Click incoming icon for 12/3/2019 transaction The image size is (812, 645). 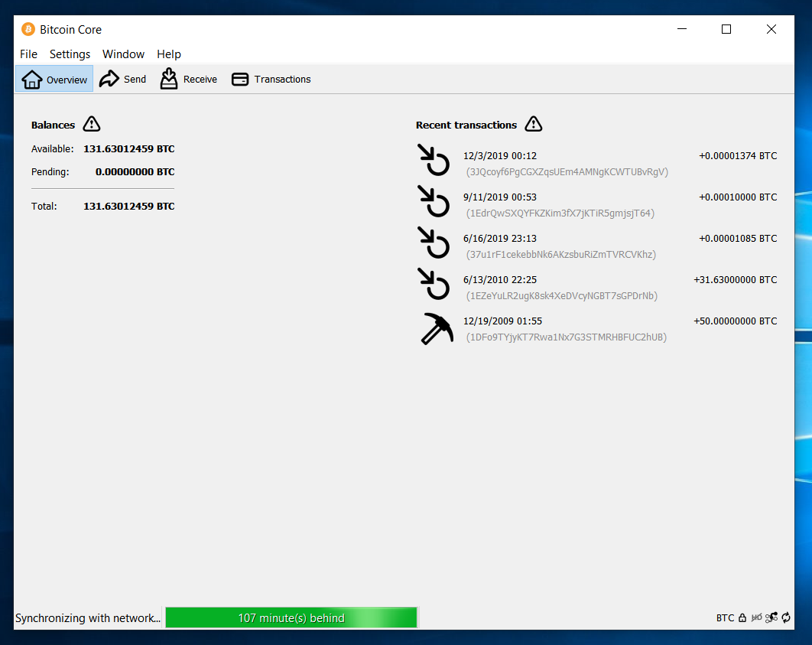[x=434, y=160]
